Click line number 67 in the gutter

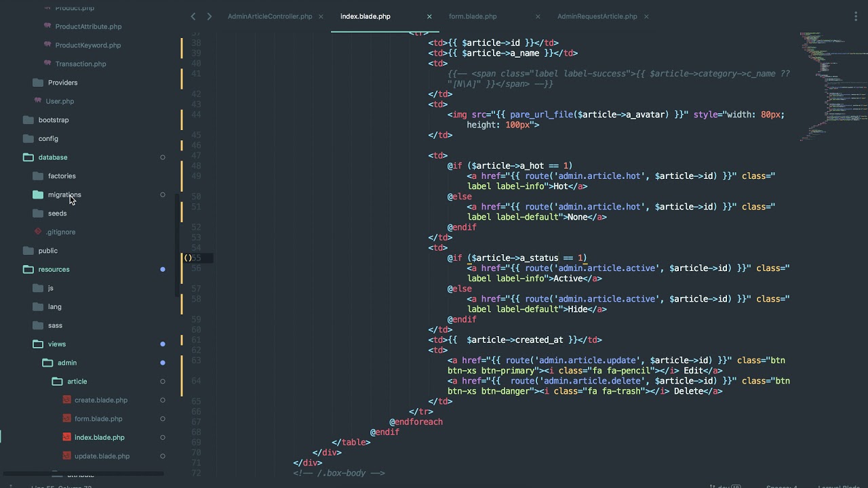(x=195, y=422)
